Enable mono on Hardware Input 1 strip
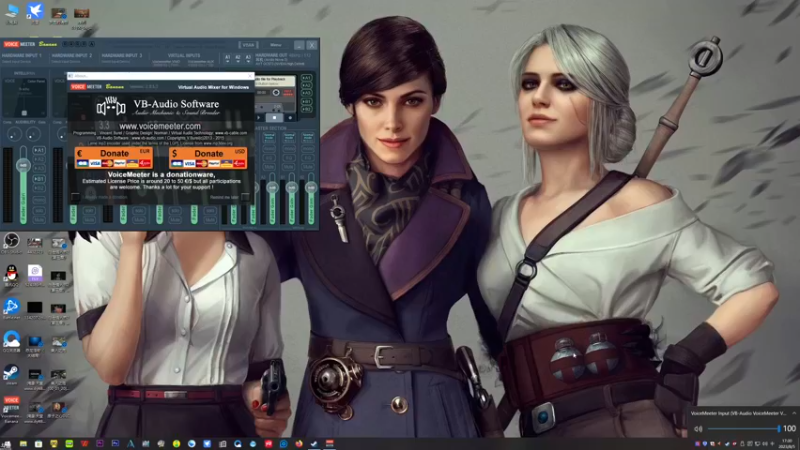 (39, 200)
